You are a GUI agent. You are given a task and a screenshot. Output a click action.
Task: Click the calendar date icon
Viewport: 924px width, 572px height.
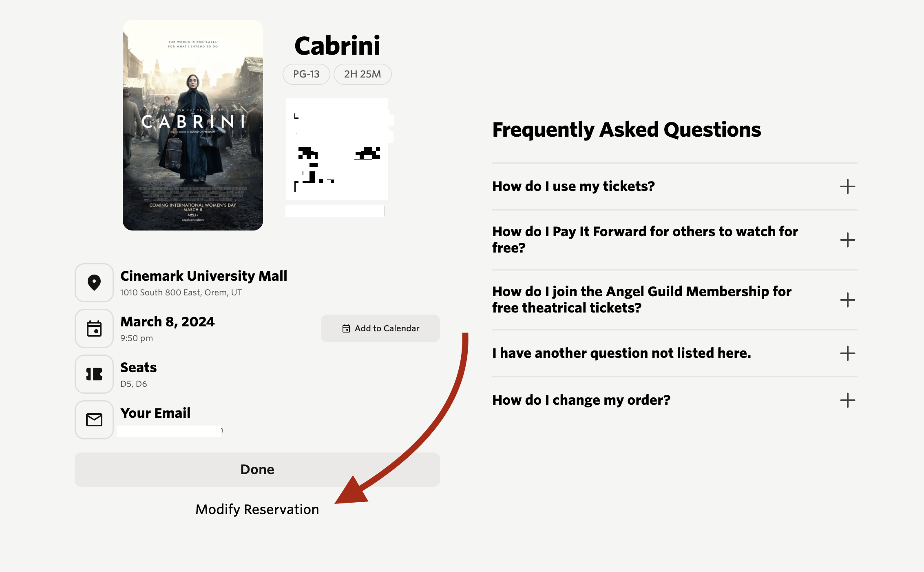coord(94,328)
